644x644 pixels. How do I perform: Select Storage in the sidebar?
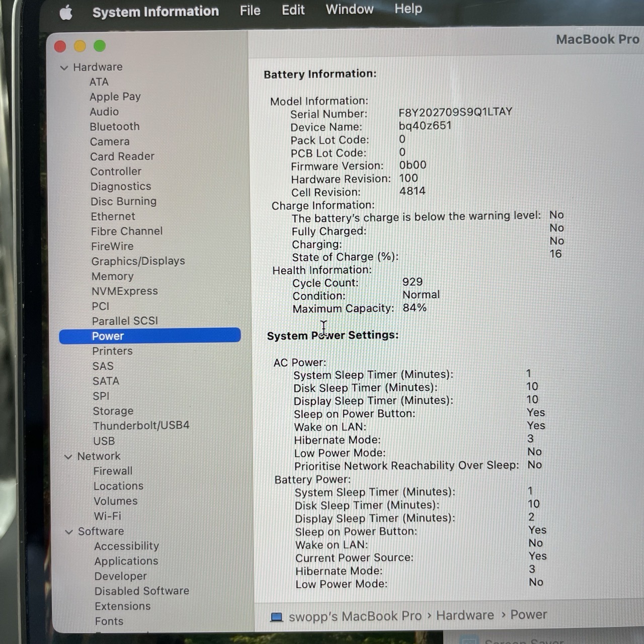tap(113, 412)
